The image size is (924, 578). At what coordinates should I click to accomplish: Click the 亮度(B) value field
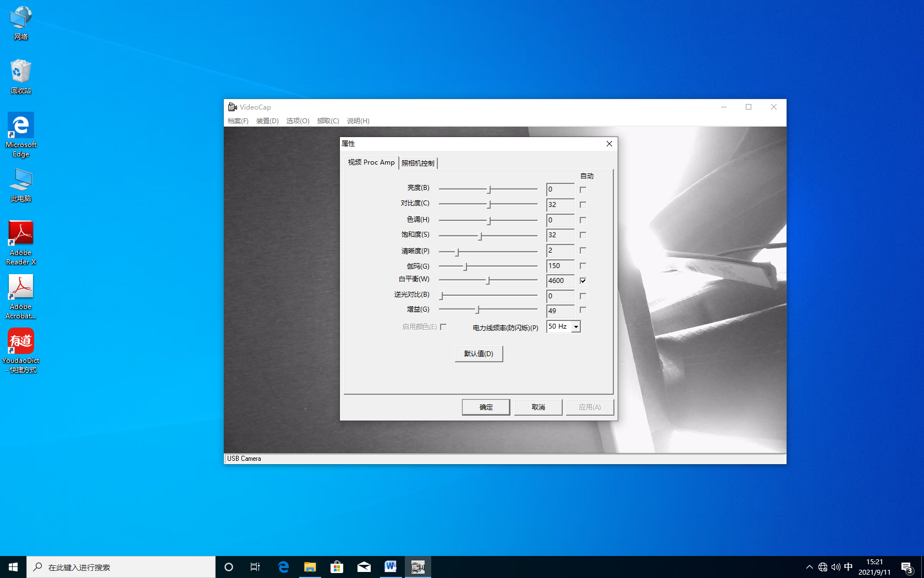tap(560, 189)
